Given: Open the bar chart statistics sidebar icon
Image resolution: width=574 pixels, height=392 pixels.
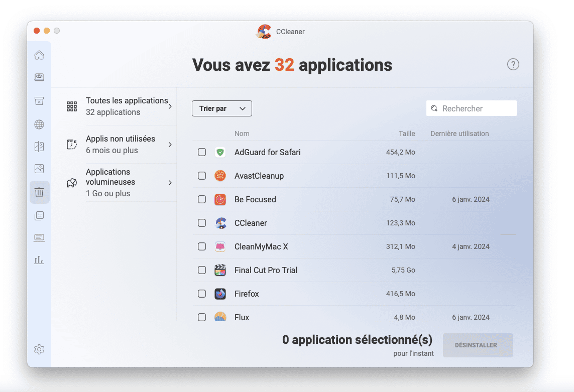Looking at the screenshot, I should [x=39, y=260].
